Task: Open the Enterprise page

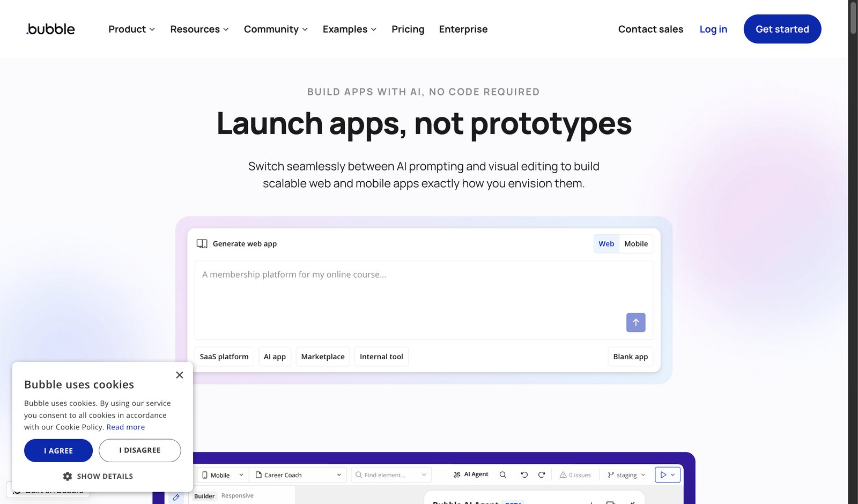Action: (x=463, y=29)
